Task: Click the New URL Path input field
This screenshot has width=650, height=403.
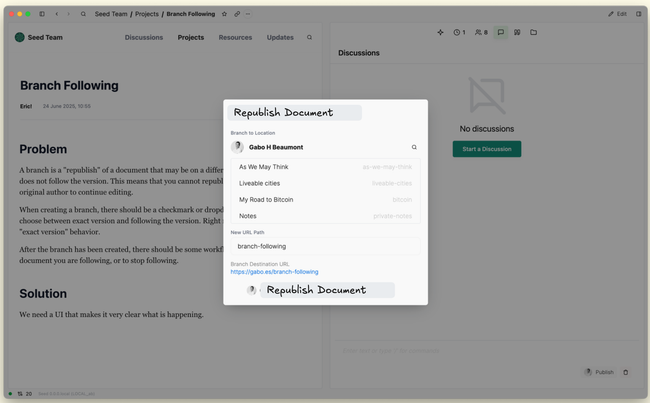Action: click(x=325, y=246)
